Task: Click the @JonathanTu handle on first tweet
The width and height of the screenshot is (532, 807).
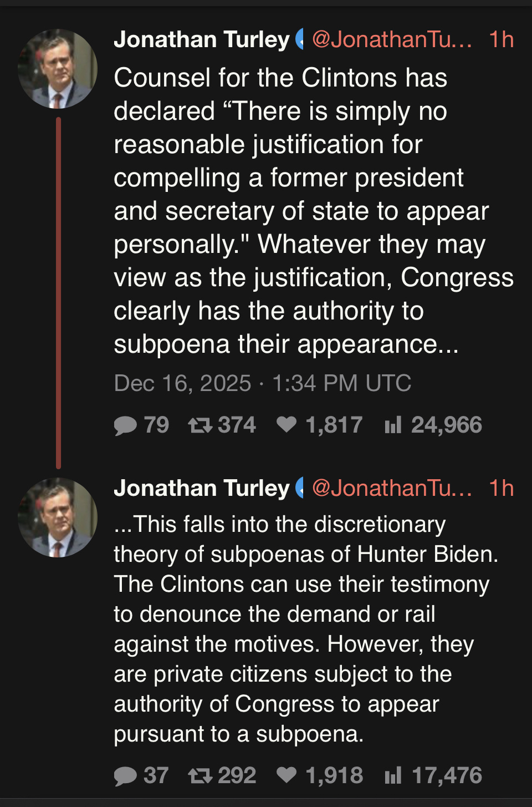Action: [392, 39]
